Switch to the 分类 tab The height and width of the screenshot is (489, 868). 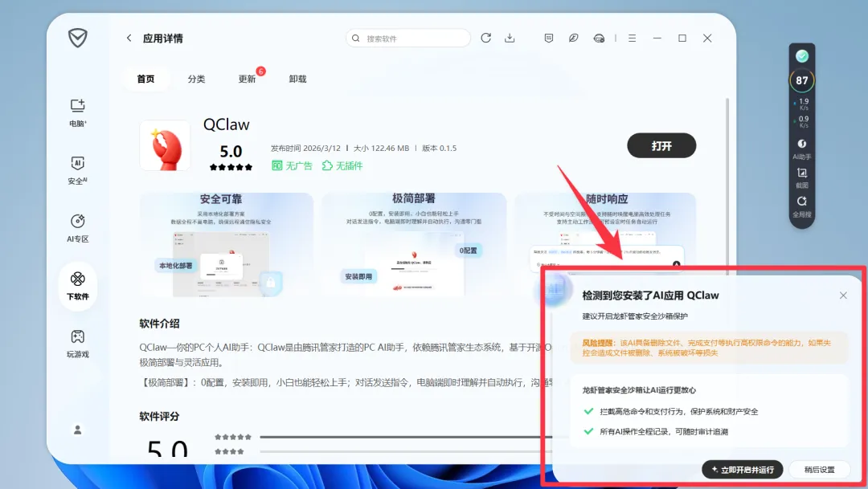tap(196, 79)
